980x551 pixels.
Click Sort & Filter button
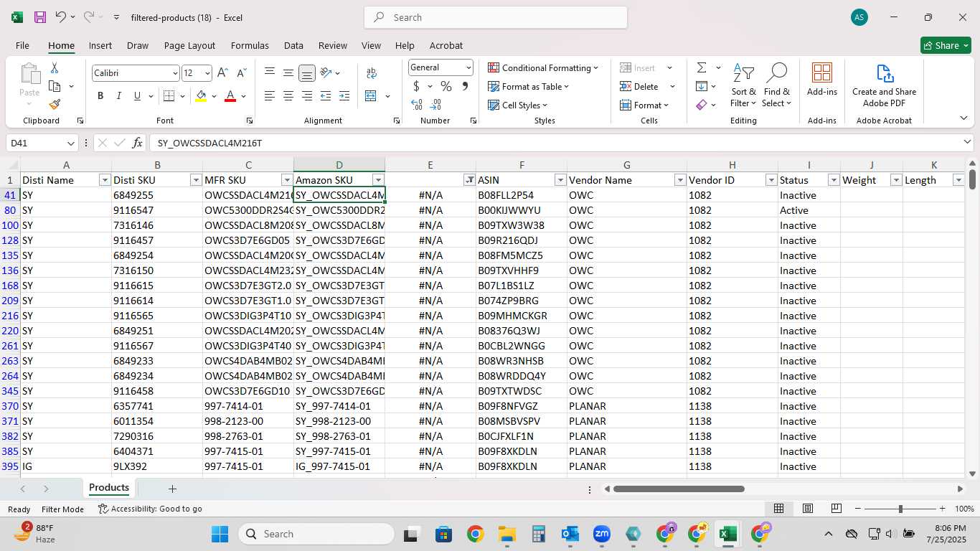tap(743, 85)
